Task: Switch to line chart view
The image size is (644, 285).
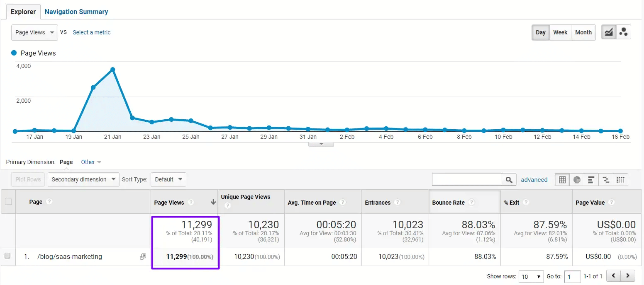Action: pyautogui.click(x=608, y=31)
